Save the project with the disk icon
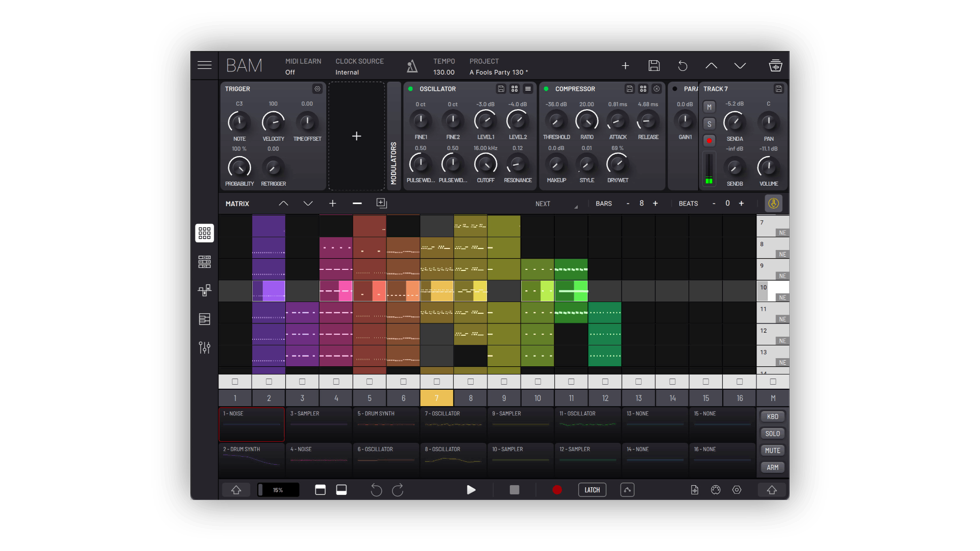 point(654,66)
